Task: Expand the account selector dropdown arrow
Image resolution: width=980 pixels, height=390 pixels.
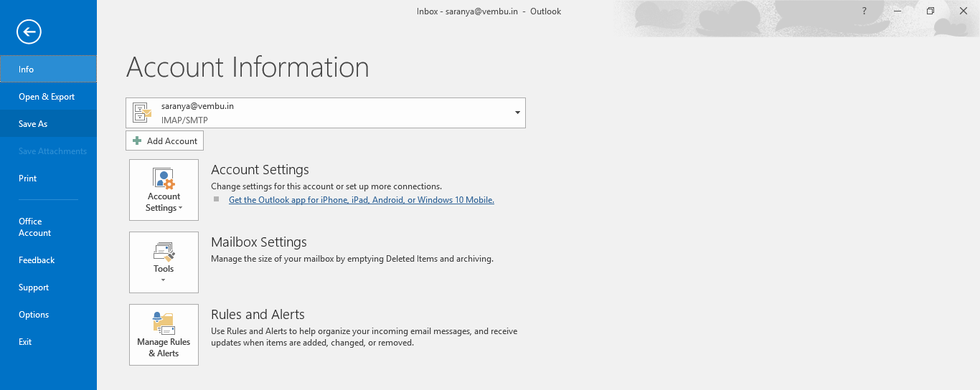Action: [517, 113]
